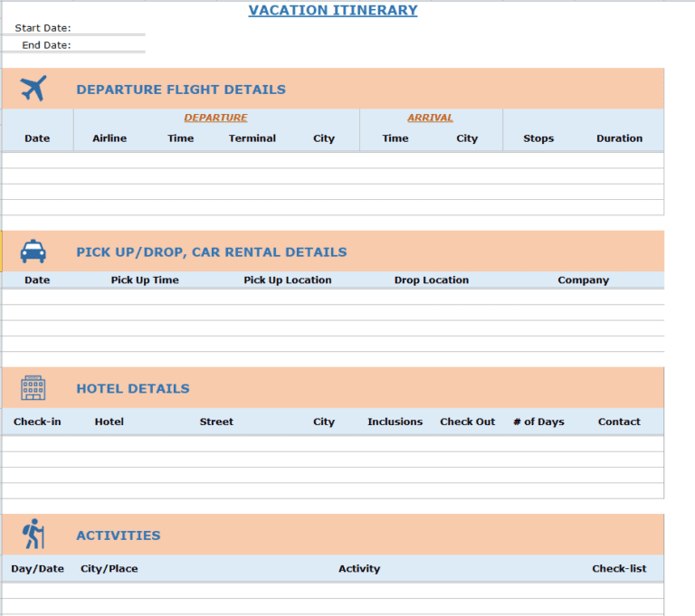695x616 pixels.
Task: Select the Inclusions column header
Action: [395, 422]
